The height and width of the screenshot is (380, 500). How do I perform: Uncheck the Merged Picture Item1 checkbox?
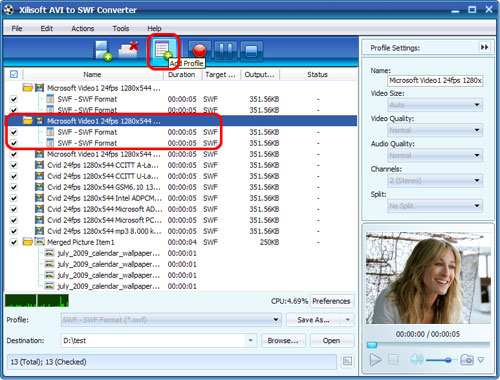coord(14,242)
